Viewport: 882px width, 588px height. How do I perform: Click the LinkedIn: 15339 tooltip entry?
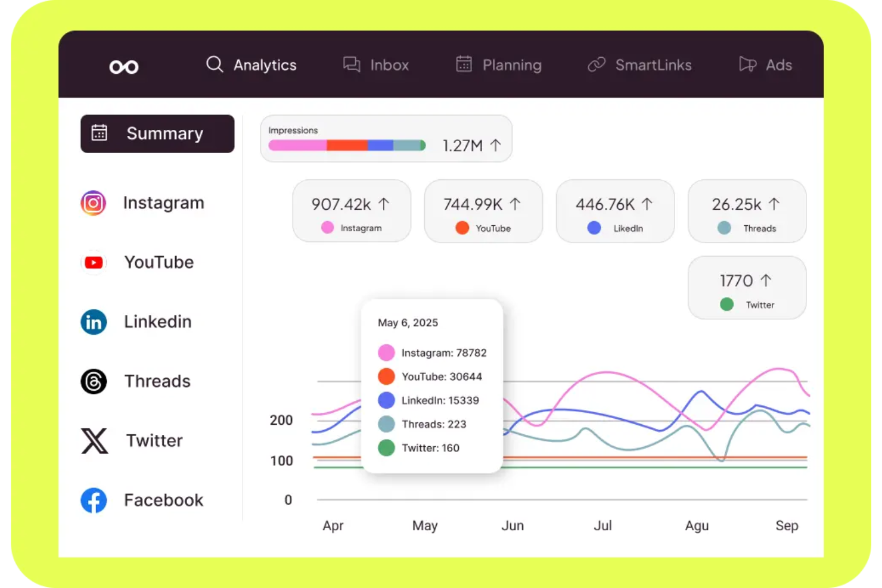coord(440,400)
